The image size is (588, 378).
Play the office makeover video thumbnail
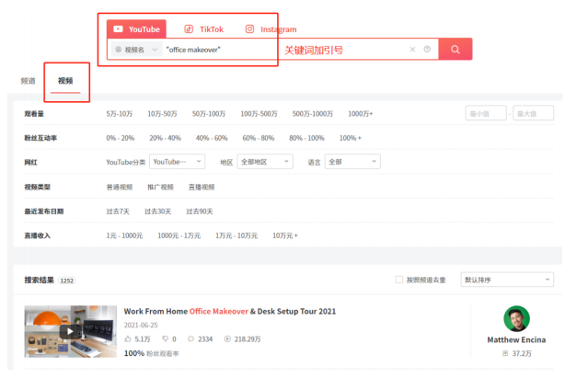click(x=71, y=331)
